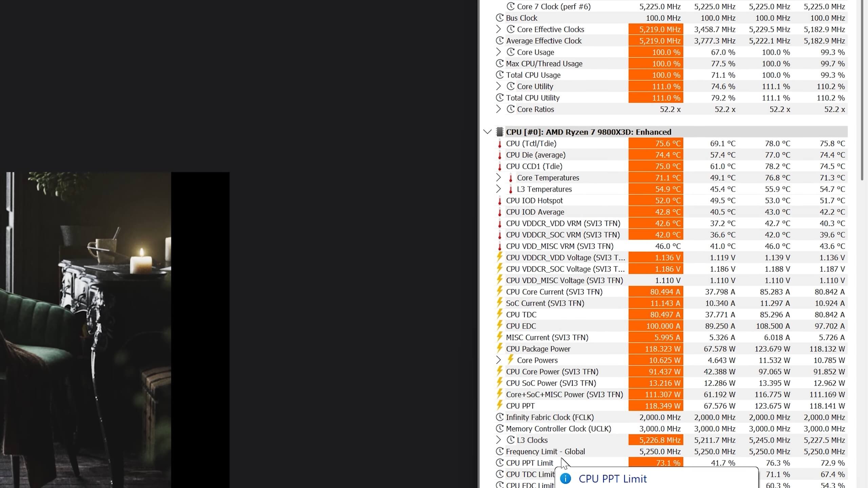The image size is (868, 488).
Task: Click the info icon in CPU PPT Limit tooltip
Action: [x=565, y=479]
